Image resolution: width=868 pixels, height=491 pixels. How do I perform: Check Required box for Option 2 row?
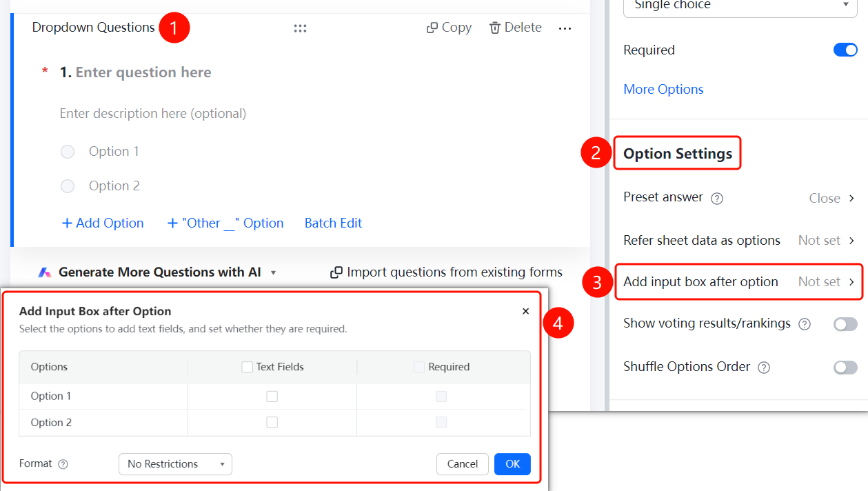pos(441,422)
